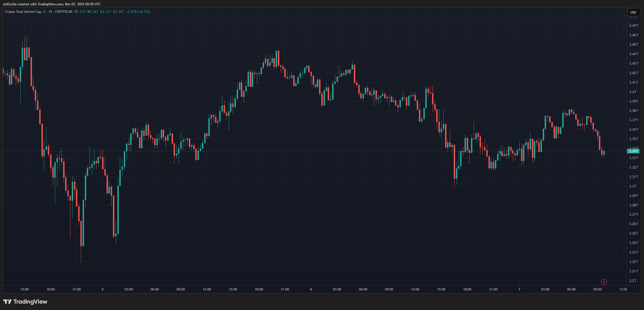Click the day 5 marker on time axis
This screenshot has width=644, height=310.
[x=103, y=289]
